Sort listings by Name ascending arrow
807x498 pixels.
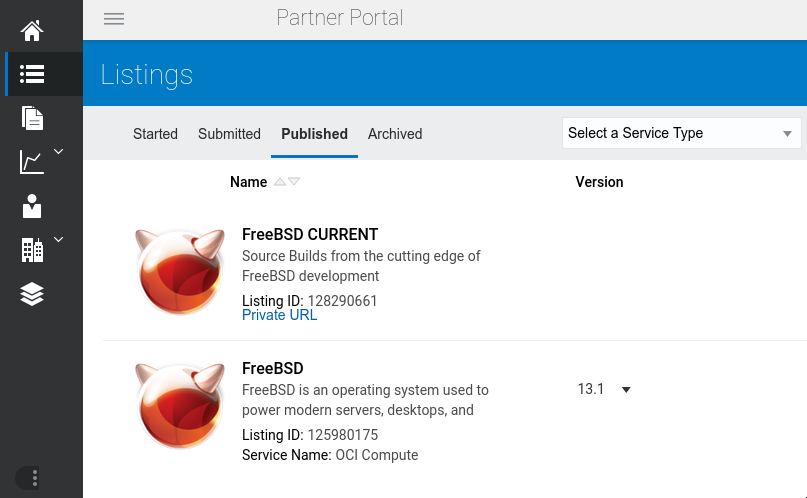click(280, 182)
